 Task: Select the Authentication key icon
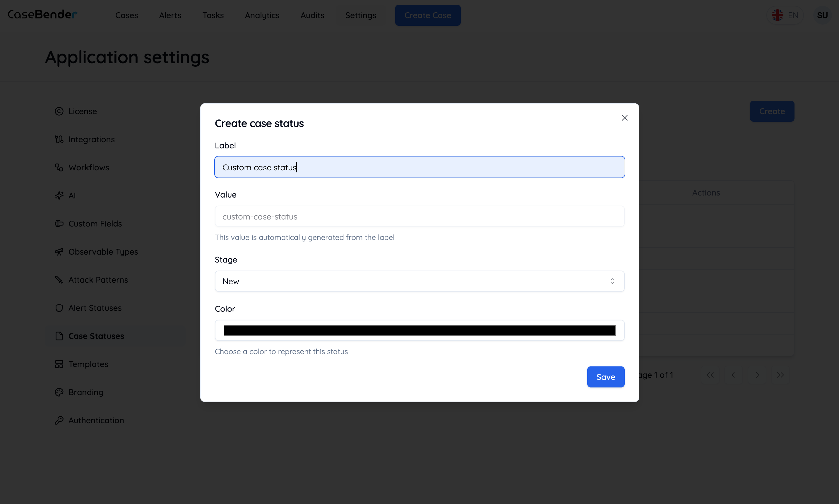[59, 420]
